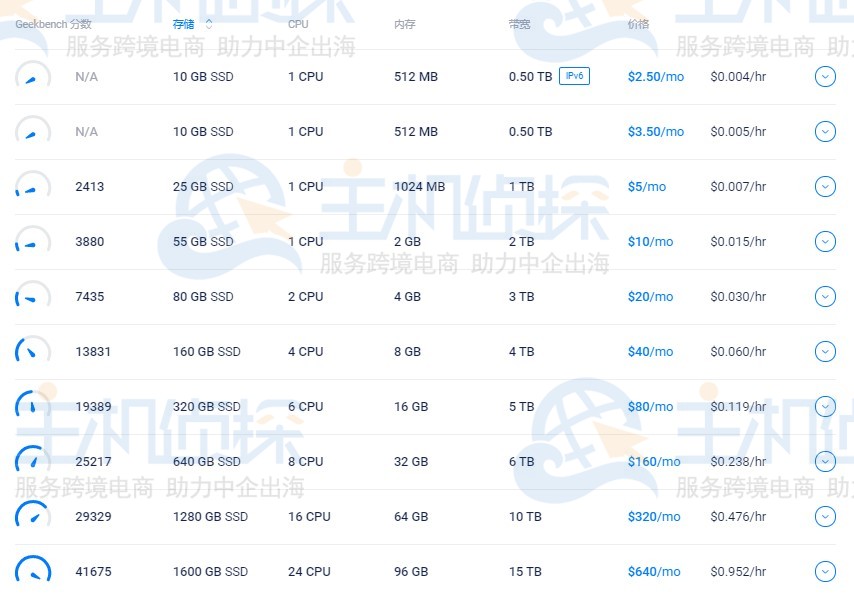The height and width of the screenshot is (595, 854).
Task: Click the gauge icon for Geekbench 19389
Action: tap(32, 407)
